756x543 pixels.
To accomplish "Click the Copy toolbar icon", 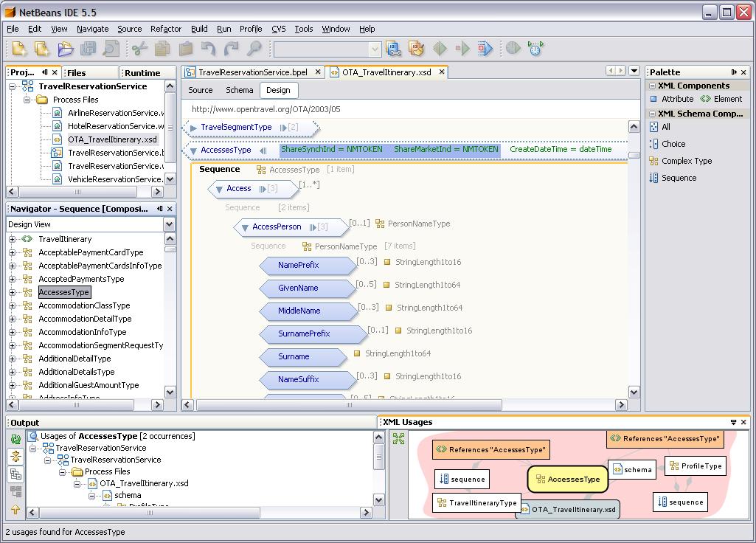I will point(162,49).
